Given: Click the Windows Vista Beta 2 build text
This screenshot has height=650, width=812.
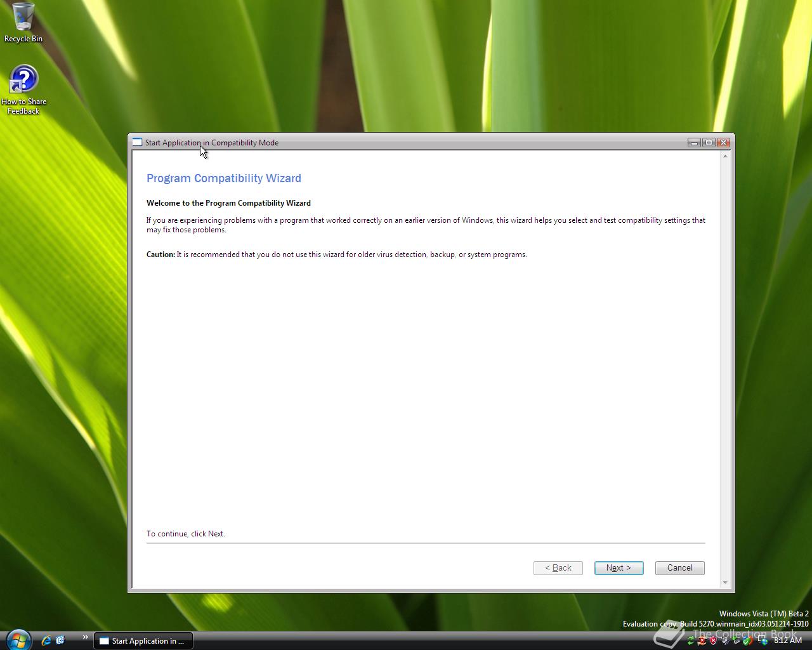Looking at the screenshot, I should [x=716, y=619].
